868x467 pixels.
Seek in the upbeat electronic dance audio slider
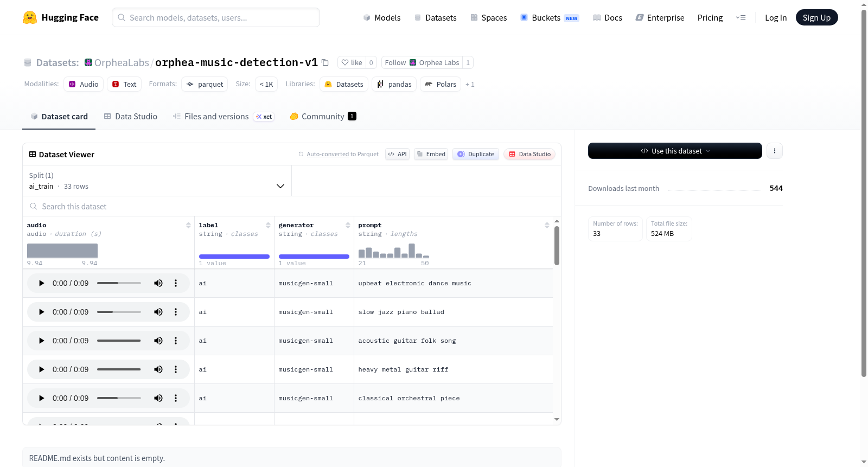click(119, 283)
